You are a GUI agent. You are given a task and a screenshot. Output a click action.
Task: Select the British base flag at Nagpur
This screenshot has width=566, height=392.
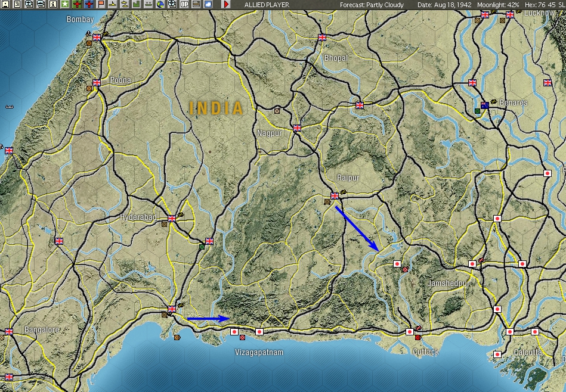(296, 127)
